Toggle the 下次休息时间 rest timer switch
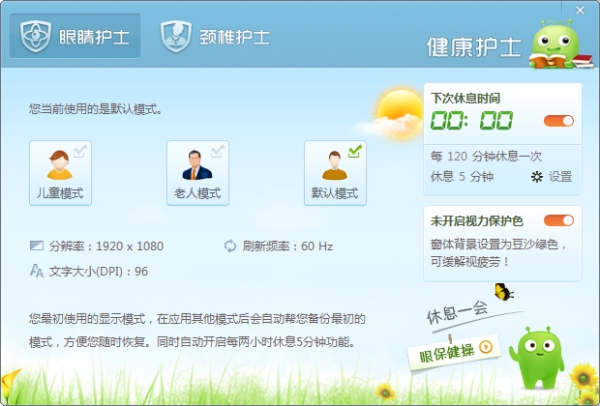 tap(559, 121)
